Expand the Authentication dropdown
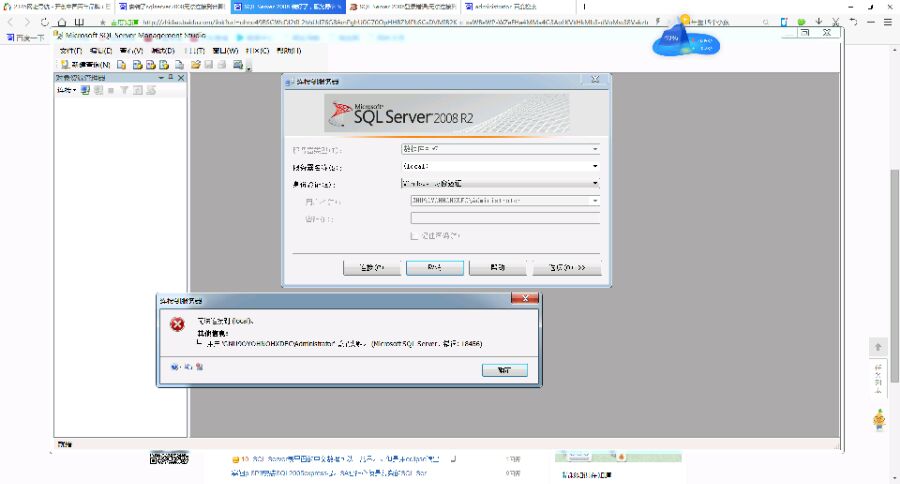The image size is (900, 484). coord(595,184)
